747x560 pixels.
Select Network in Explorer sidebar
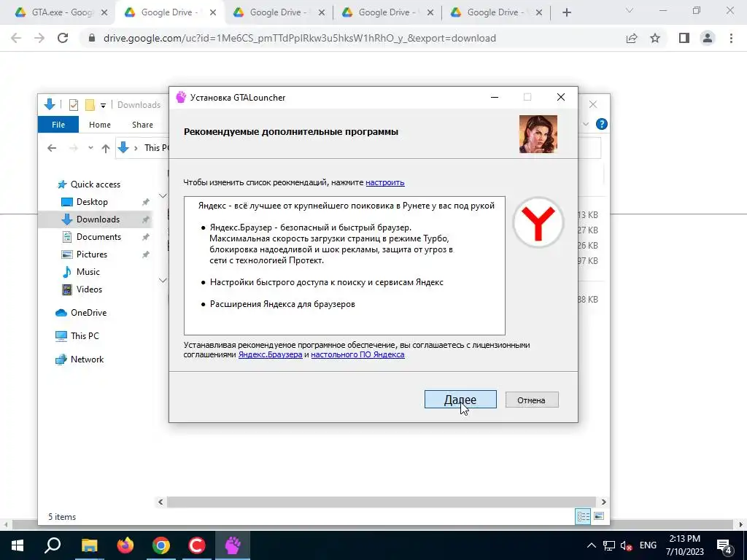87,359
